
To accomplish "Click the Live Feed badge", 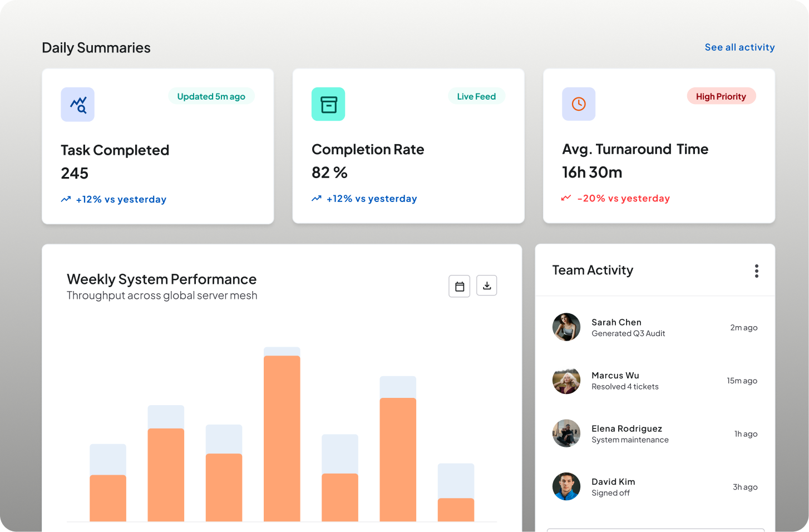I will (476, 96).
